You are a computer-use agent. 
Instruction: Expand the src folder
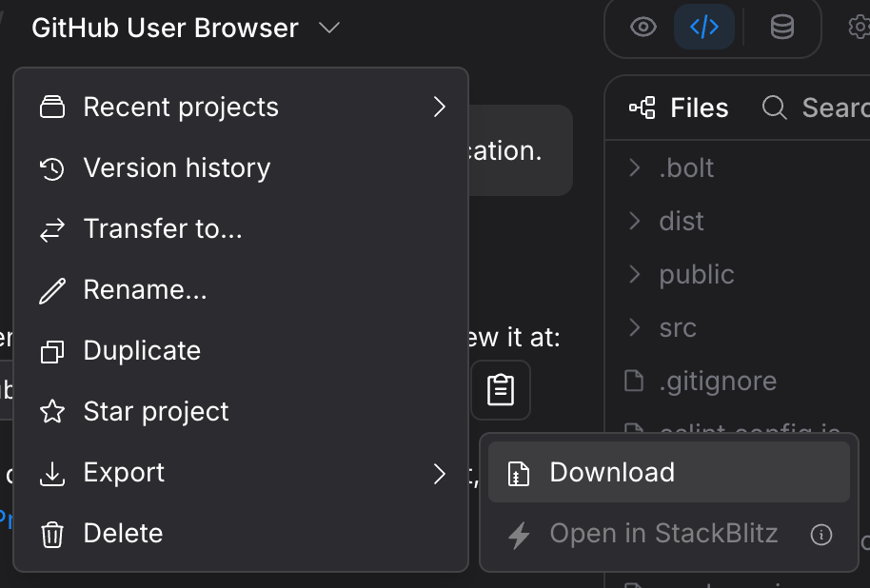pos(635,327)
